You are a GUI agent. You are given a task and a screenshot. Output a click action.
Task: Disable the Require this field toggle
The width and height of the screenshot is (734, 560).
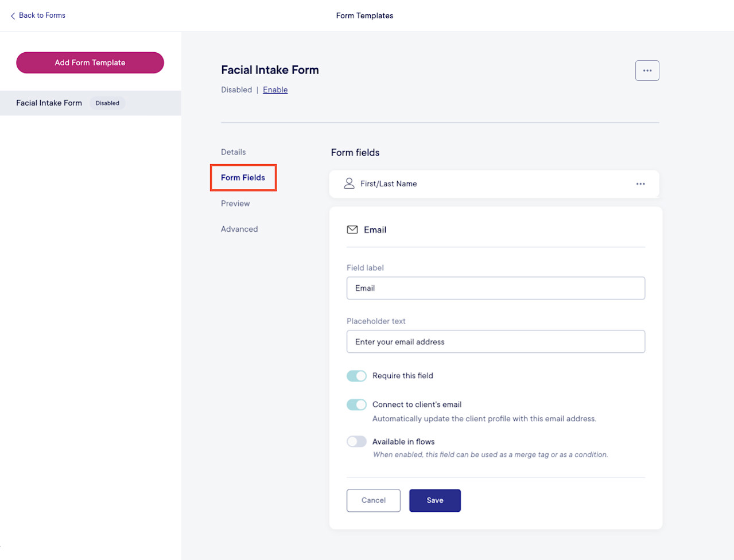coord(356,376)
